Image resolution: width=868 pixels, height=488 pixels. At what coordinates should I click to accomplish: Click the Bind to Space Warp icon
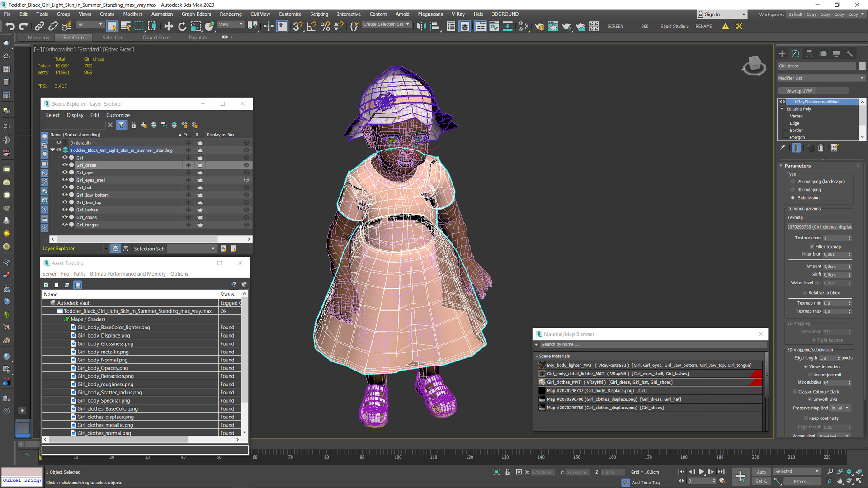click(67, 26)
